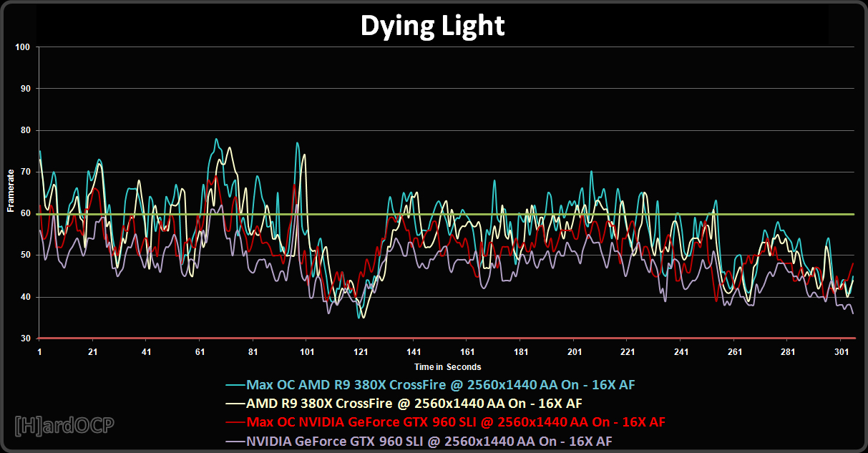
Task: Click the x-axis tick label 241
Action: click(682, 352)
